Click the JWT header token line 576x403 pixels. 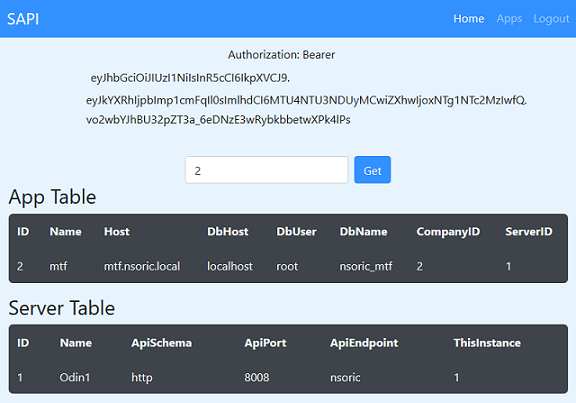(x=190, y=78)
